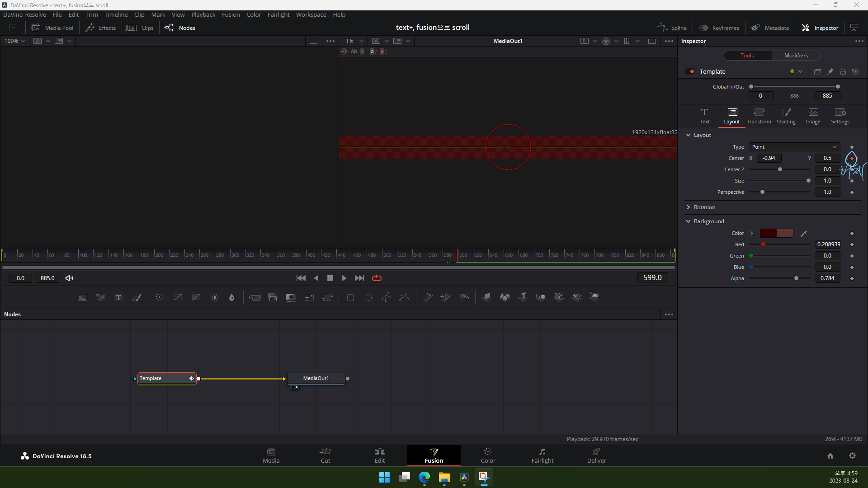Switch to the Modifiers tab
The width and height of the screenshot is (868, 488).
click(796, 55)
